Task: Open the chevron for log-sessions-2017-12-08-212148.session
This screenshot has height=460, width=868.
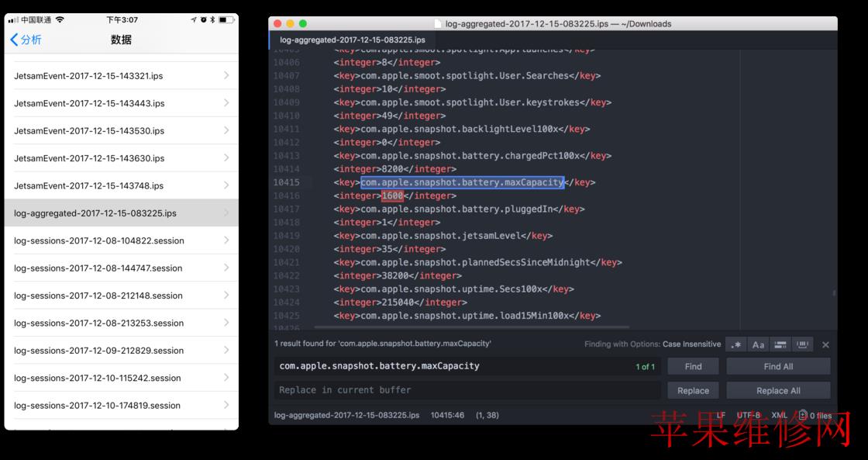Action: 226,295
